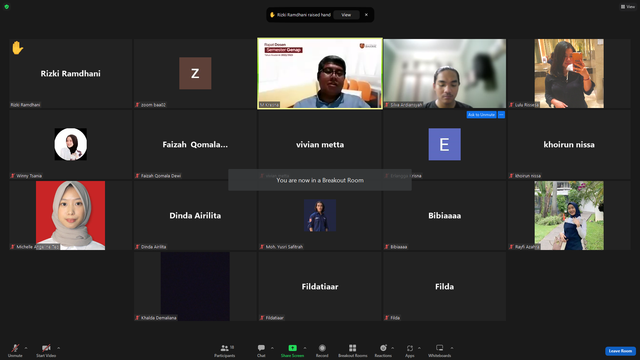Open the Chat panel
This screenshot has height=360, width=640.
point(261,350)
